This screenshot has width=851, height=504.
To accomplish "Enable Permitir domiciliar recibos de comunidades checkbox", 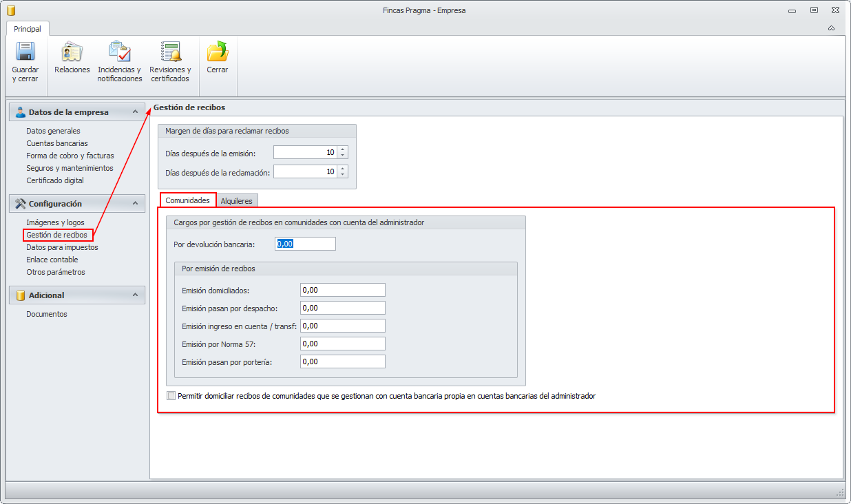I will 171,396.
